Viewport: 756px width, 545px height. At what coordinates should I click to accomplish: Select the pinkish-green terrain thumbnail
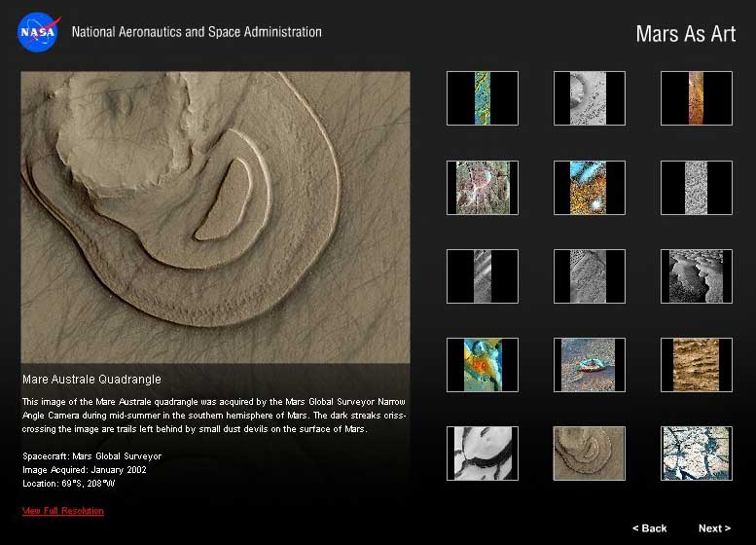click(x=483, y=188)
